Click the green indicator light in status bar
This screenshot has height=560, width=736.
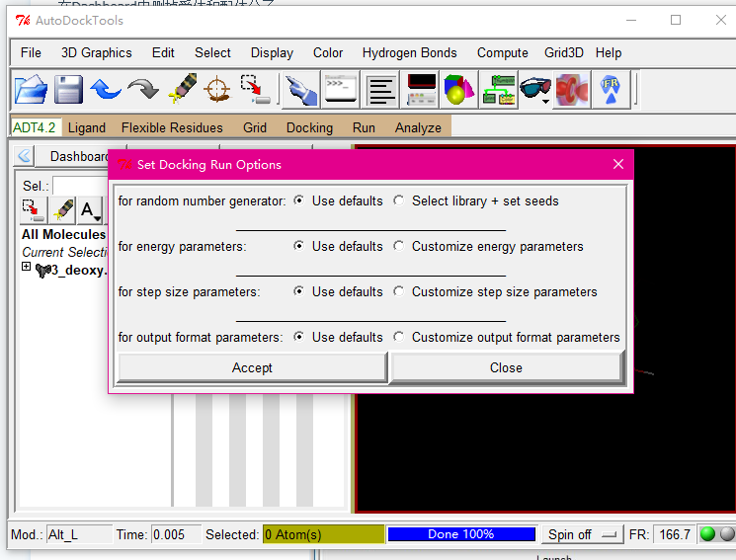[707, 534]
